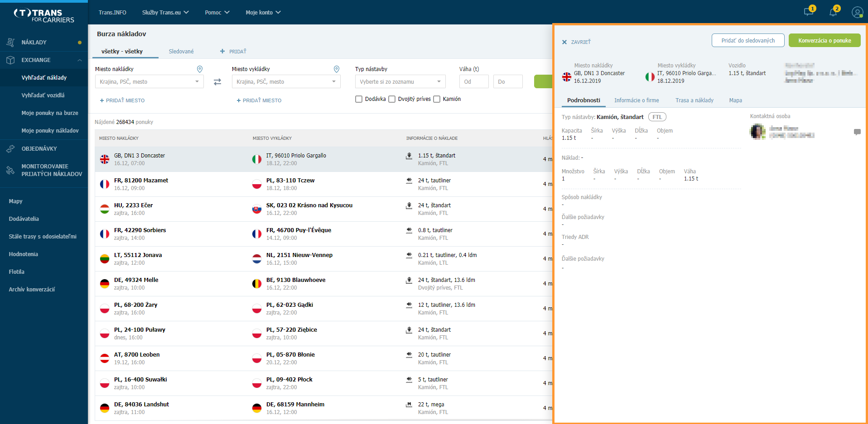Toggle the Kamión checkbox
The width and height of the screenshot is (868, 424).
[437, 99]
